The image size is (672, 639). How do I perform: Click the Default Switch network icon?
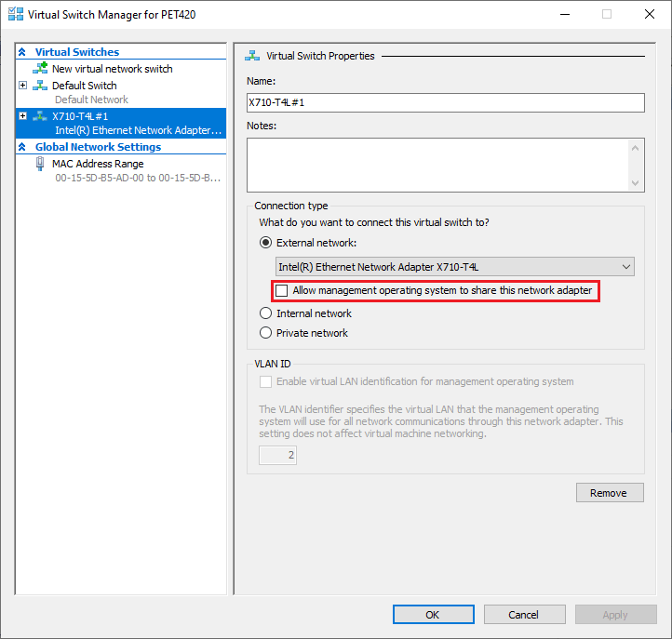pos(40,86)
